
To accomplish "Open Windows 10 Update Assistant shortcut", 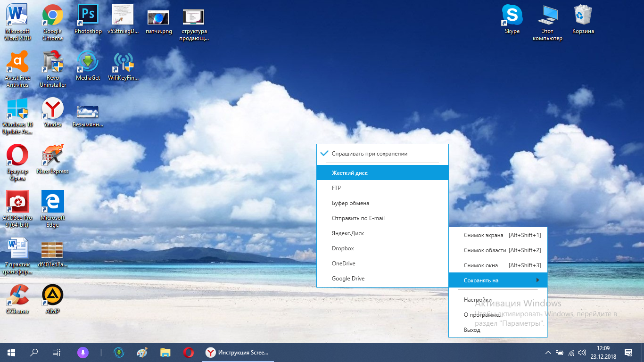I will pos(17,115).
